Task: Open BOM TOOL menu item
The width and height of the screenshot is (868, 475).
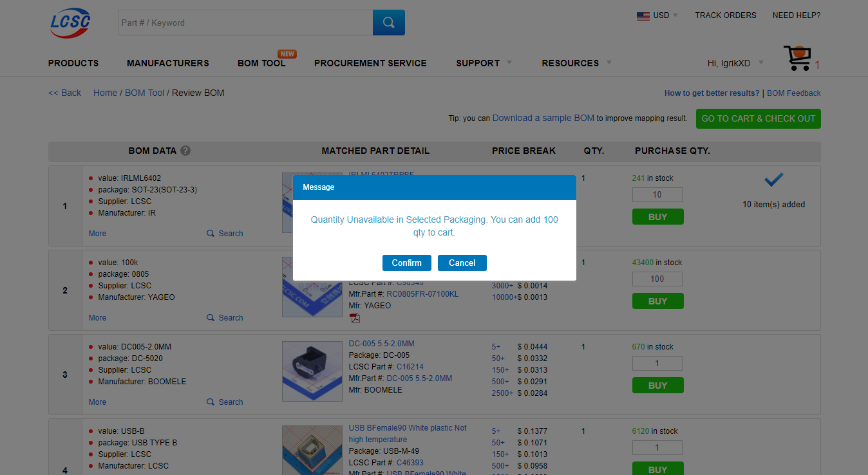Action: coord(261,63)
